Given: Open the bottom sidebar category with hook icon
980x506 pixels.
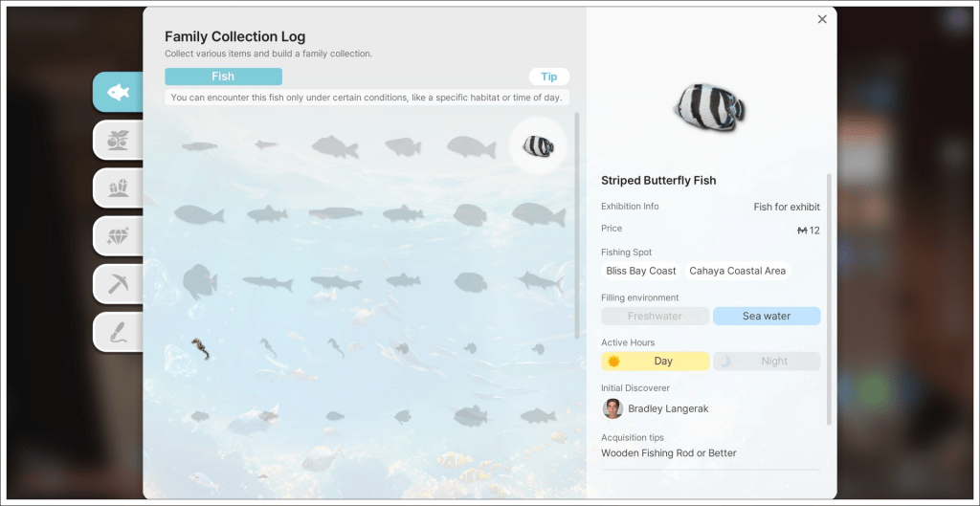Looking at the screenshot, I should [118, 332].
